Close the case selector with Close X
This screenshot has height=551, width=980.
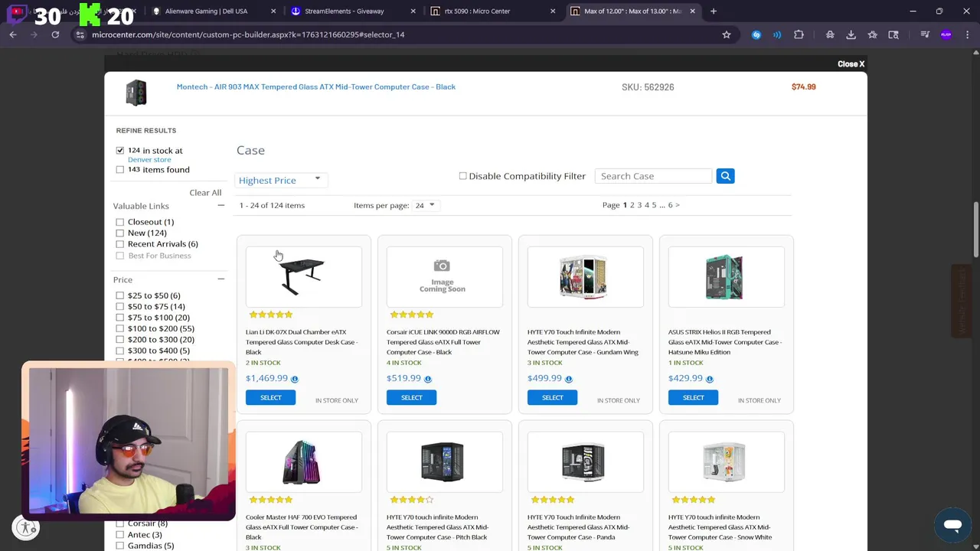pyautogui.click(x=851, y=64)
